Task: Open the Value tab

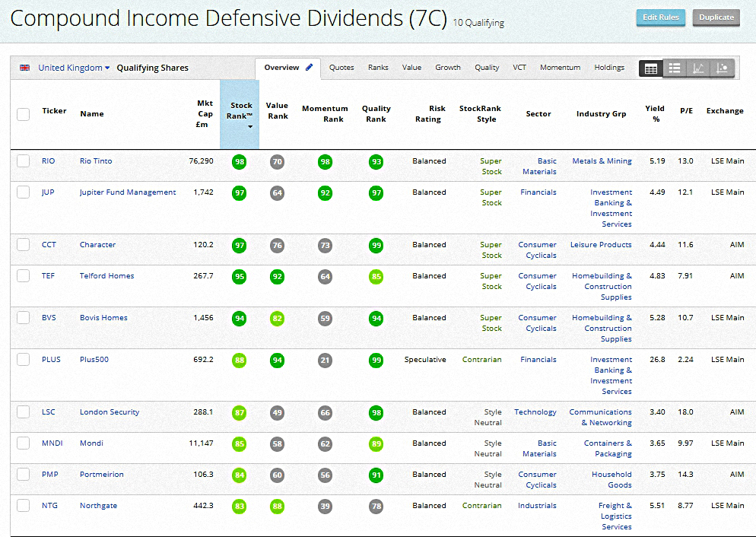Action: (x=411, y=68)
